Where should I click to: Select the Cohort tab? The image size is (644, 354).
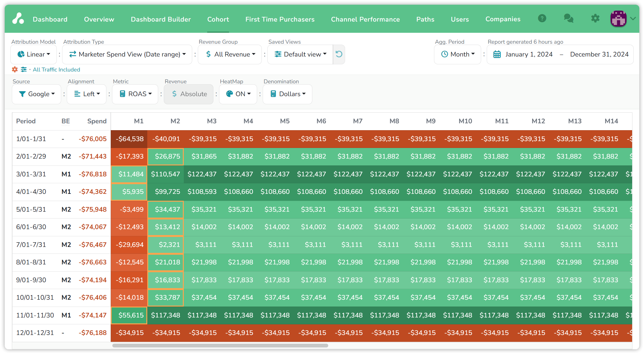tap(218, 19)
